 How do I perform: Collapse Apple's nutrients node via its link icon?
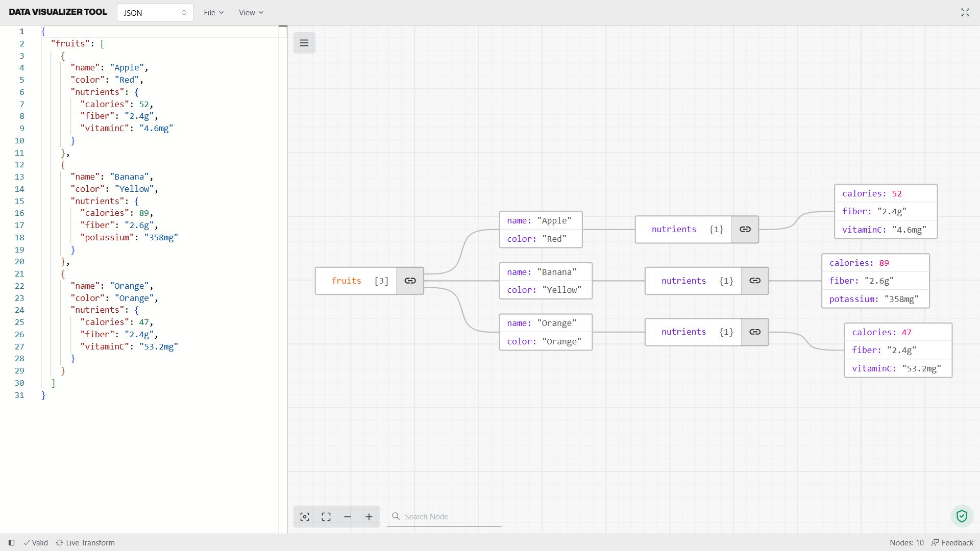pos(745,230)
